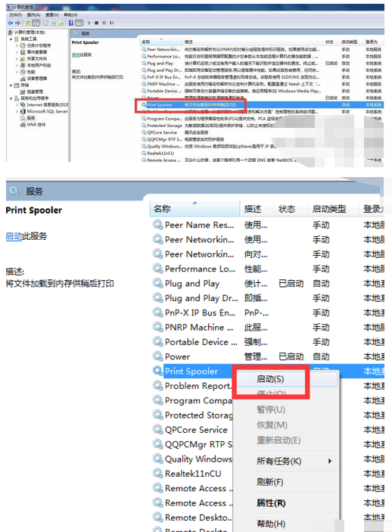Open the 文件(F) menu
The image size is (392, 532).
(15, 15)
